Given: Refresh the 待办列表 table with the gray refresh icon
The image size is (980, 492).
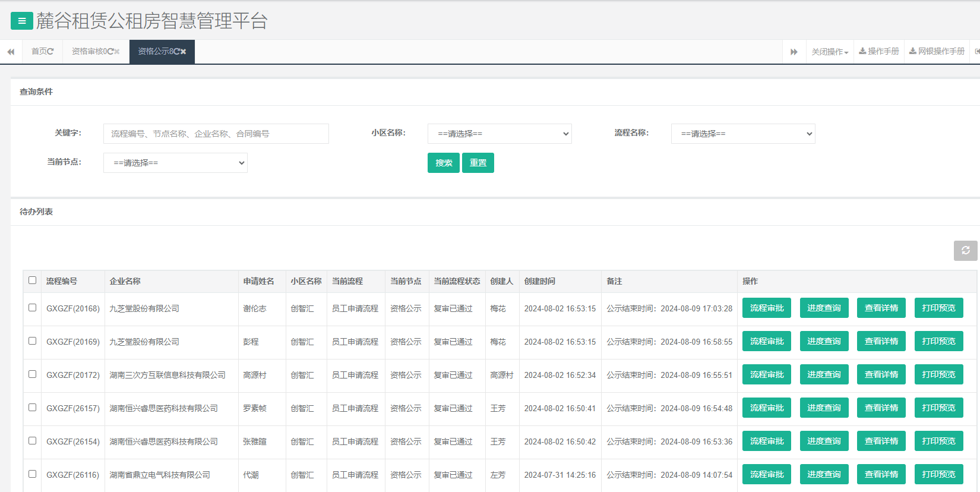Looking at the screenshot, I should [x=965, y=251].
